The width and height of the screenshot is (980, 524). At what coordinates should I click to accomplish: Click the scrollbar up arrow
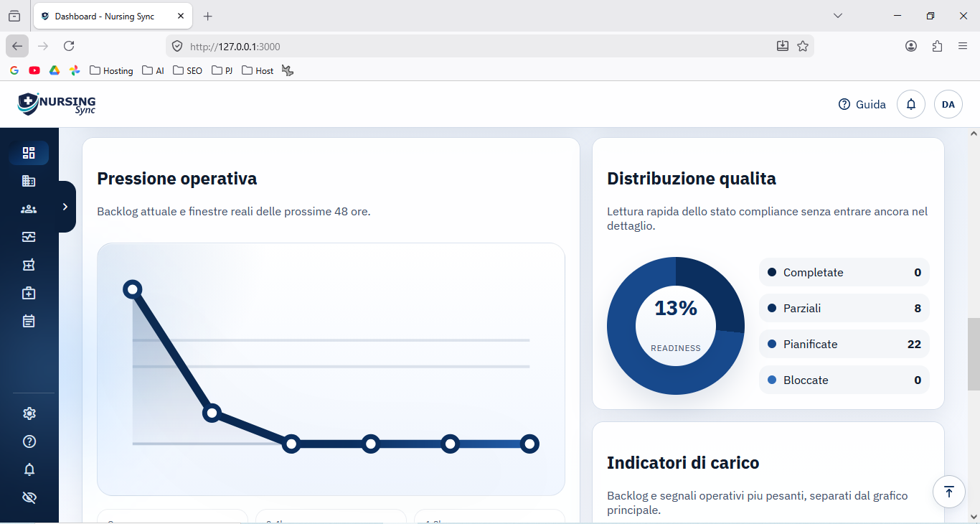tap(974, 134)
